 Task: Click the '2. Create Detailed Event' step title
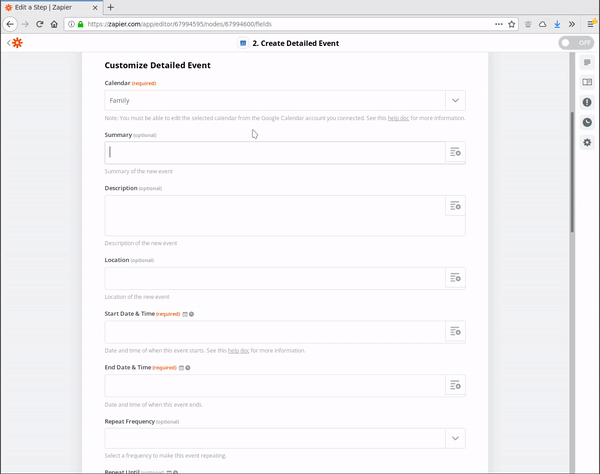(295, 43)
